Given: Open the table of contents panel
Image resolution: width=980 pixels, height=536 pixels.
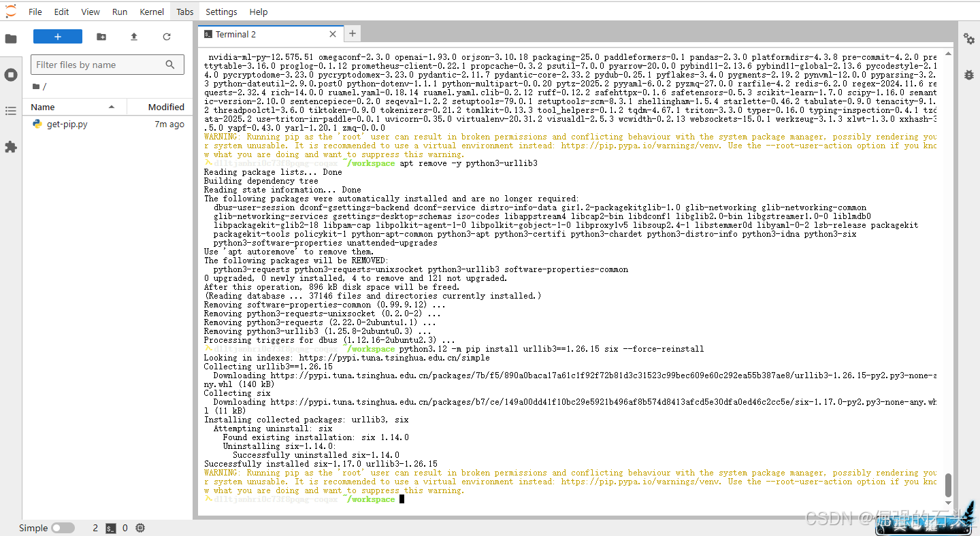Looking at the screenshot, I should pyautogui.click(x=11, y=111).
